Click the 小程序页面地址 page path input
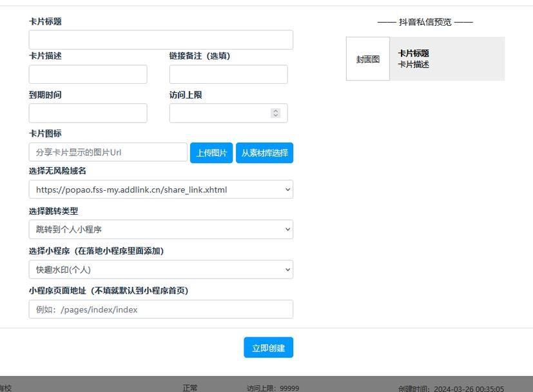This screenshot has height=392, width=533. pos(160,309)
